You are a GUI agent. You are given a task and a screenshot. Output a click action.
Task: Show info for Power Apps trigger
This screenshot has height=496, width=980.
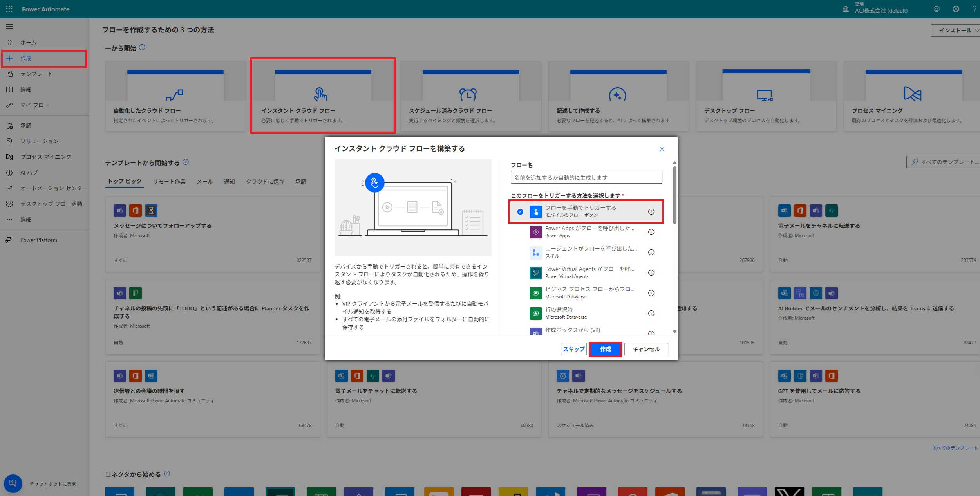click(x=651, y=232)
